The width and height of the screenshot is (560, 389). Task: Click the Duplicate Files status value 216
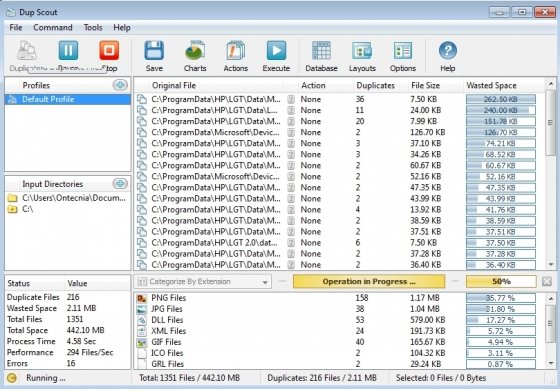pyautogui.click(x=73, y=297)
